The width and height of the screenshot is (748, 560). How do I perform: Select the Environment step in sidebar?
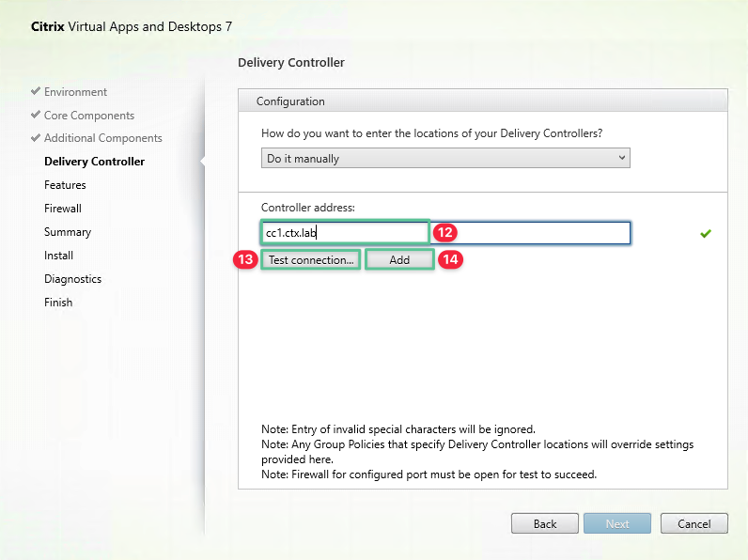75,91
